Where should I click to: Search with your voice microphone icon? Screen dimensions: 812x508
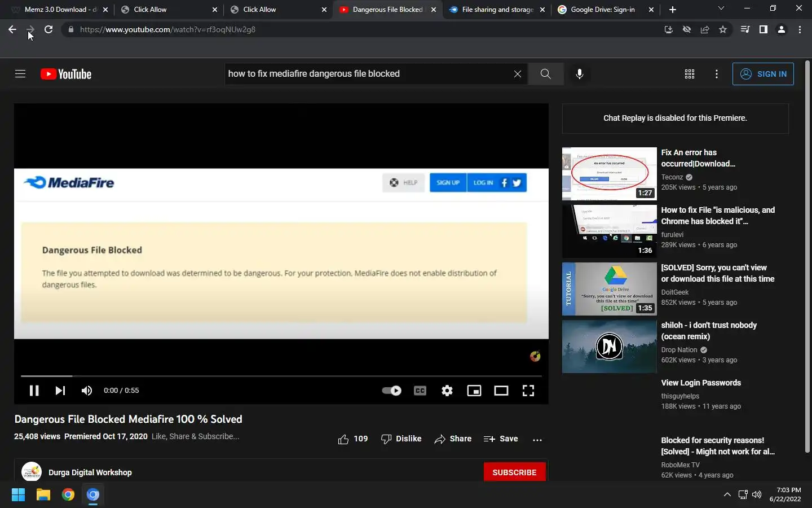tap(579, 74)
